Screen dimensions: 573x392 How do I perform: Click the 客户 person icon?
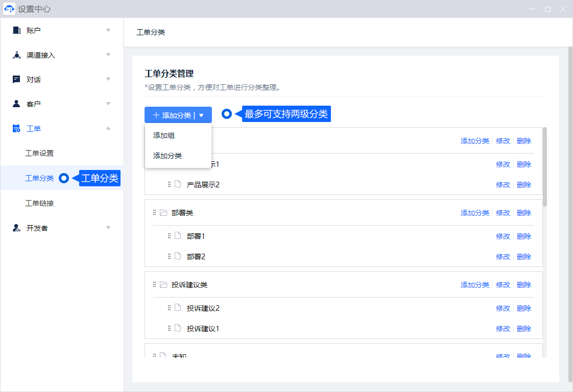[16, 104]
